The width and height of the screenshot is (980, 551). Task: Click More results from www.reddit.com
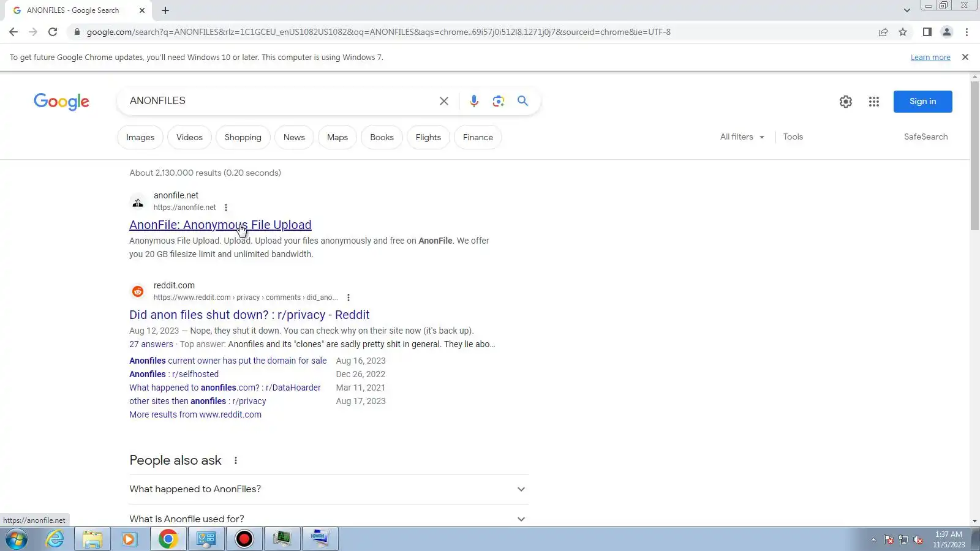(x=195, y=414)
